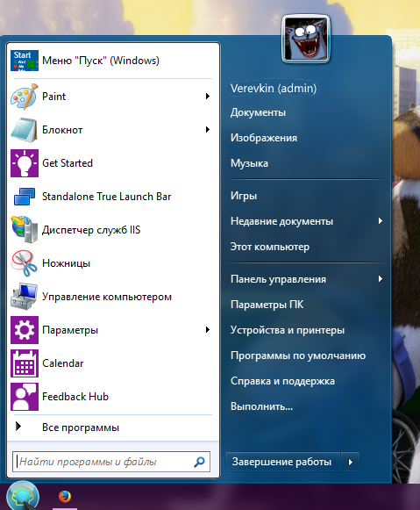Screen dimensions: 420x510
Task: Select the Standalone True Launch Bar text
Action: pos(107,197)
